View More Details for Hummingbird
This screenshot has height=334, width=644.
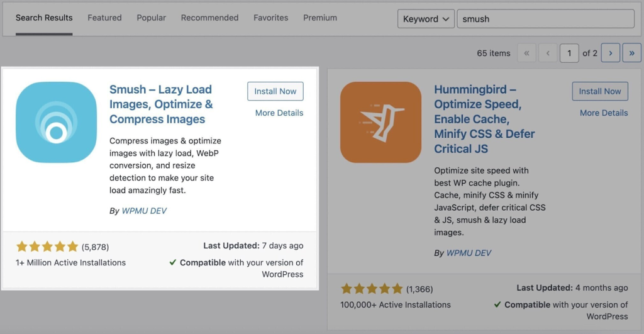(604, 113)
